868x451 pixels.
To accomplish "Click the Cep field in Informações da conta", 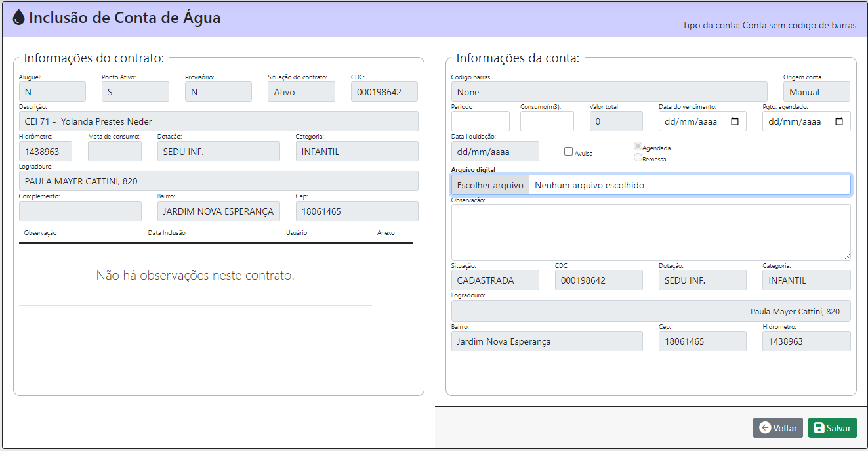I will [703, 341].
